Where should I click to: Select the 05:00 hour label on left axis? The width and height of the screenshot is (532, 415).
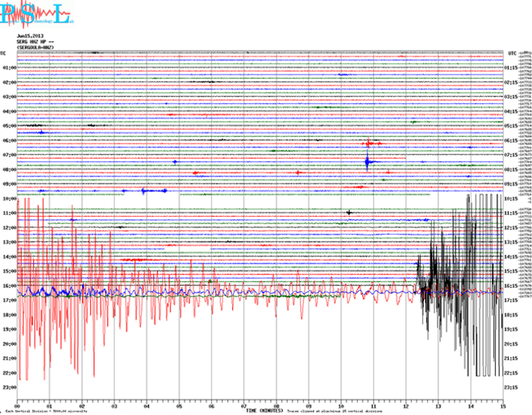click(x=10, y=126)
